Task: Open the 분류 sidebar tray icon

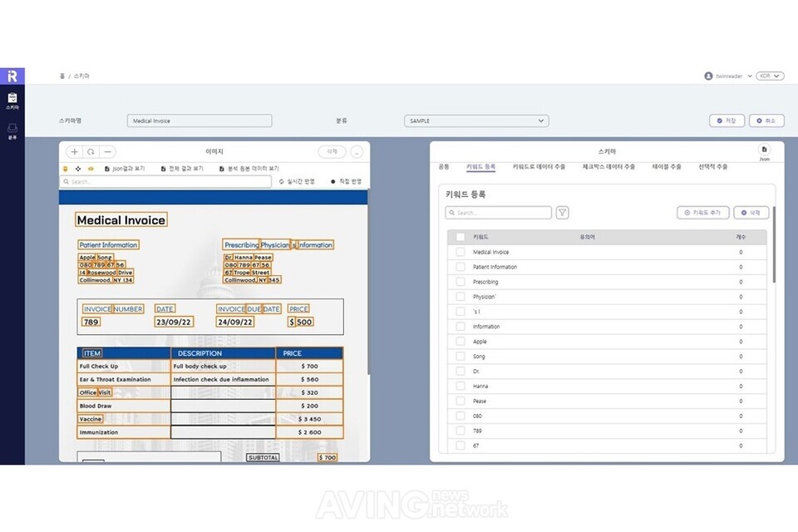Action: point(12,129)
